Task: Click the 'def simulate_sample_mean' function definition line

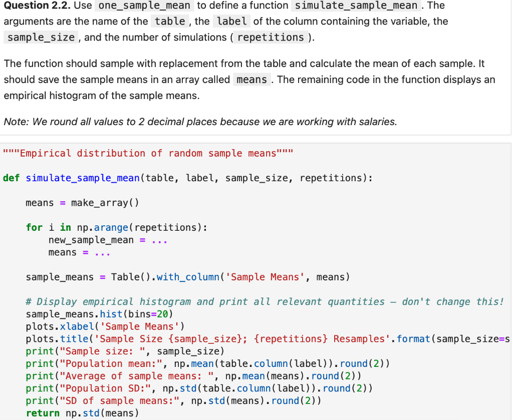Action: (x=187, y=178)
